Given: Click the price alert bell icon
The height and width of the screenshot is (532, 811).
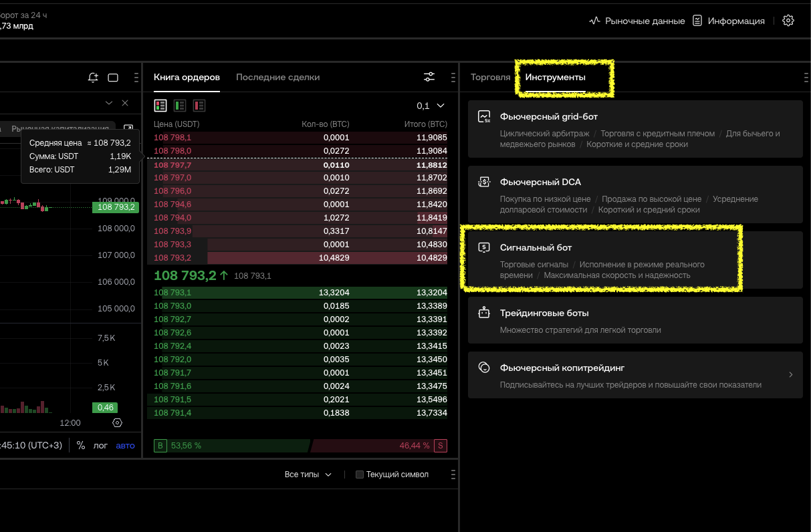Looking at the screenshot, I should tap(93, 78).
